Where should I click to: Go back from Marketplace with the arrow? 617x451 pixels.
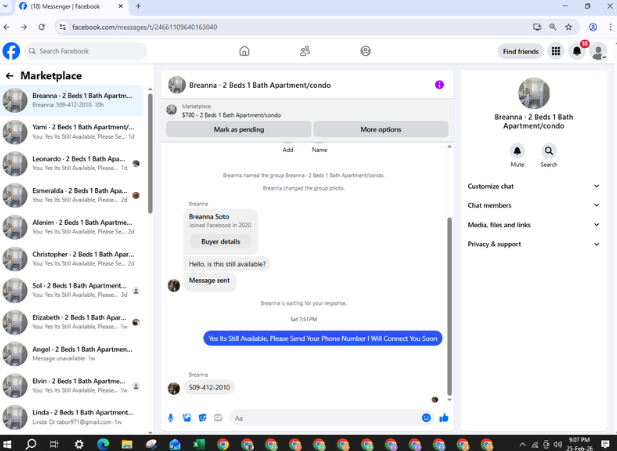[10, 76]
